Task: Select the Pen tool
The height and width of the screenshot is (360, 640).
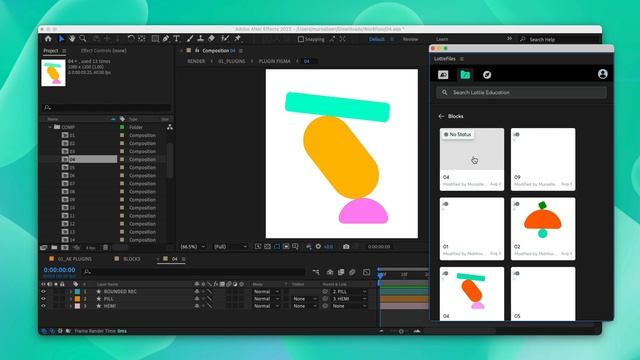Action: tap(166, 39)
